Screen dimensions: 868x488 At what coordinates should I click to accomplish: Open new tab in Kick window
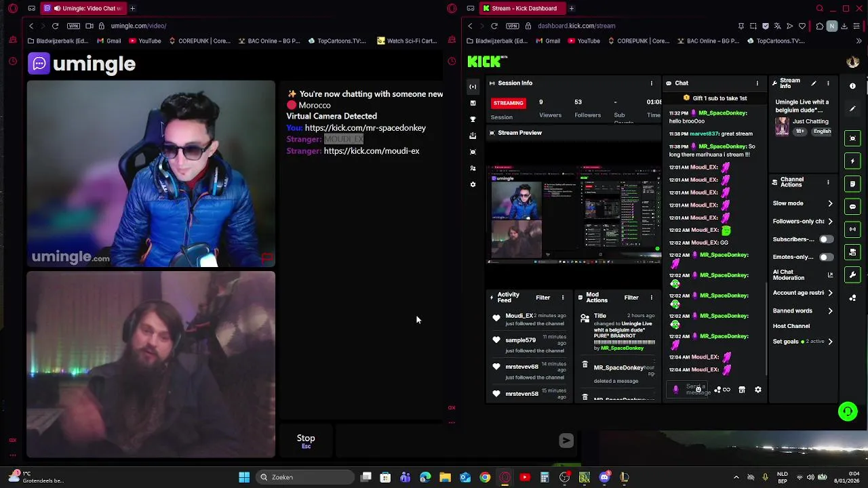(572, 8)
